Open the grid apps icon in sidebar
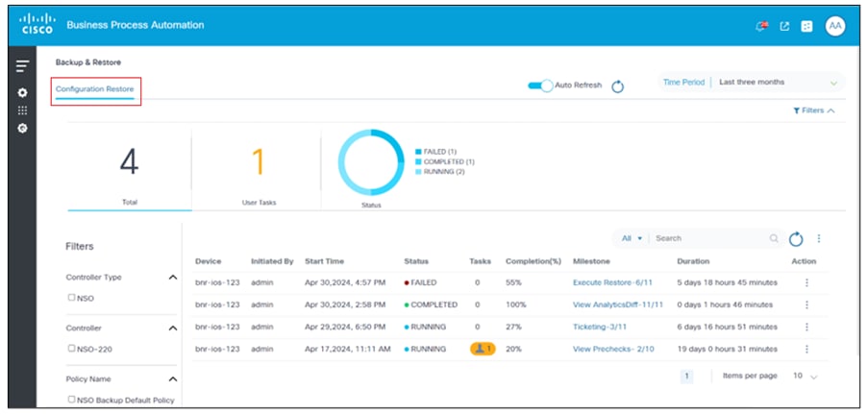Screen dimensions: 868x414 [x=22, y=110]
